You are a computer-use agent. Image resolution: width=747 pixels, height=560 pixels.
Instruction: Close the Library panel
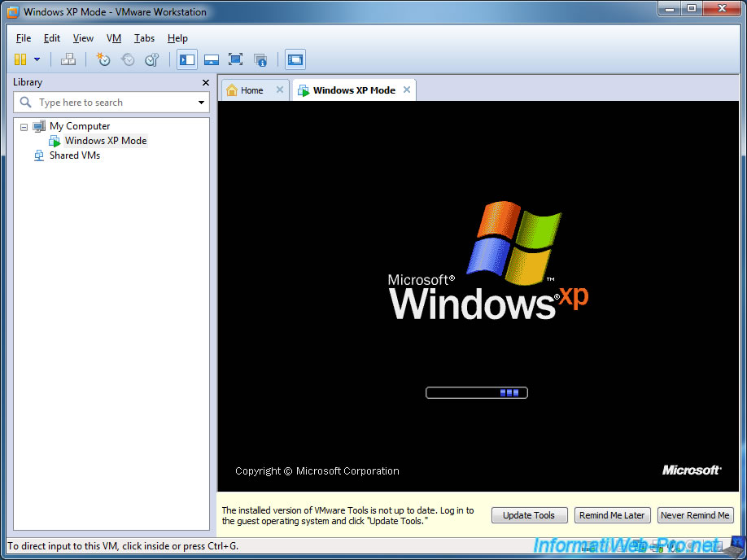(206, 82)
